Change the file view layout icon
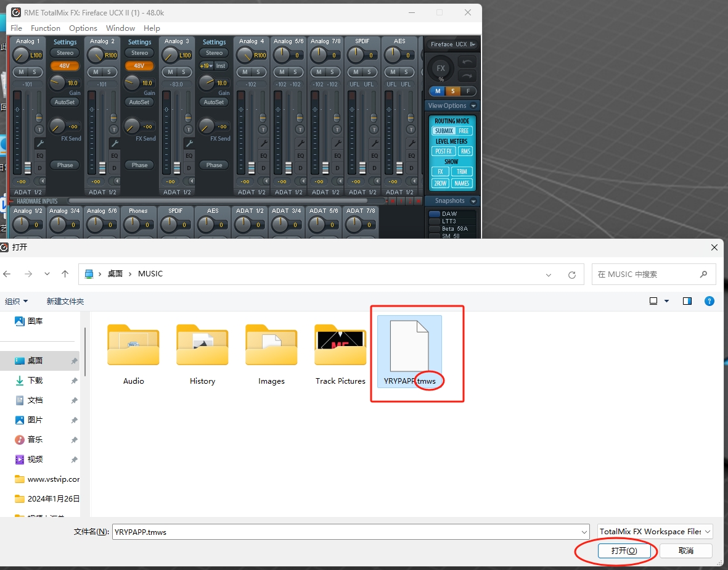 653,301
